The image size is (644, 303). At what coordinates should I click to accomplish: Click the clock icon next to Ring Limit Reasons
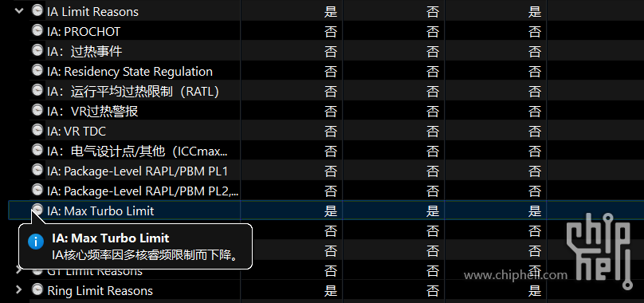click(37, 290)
